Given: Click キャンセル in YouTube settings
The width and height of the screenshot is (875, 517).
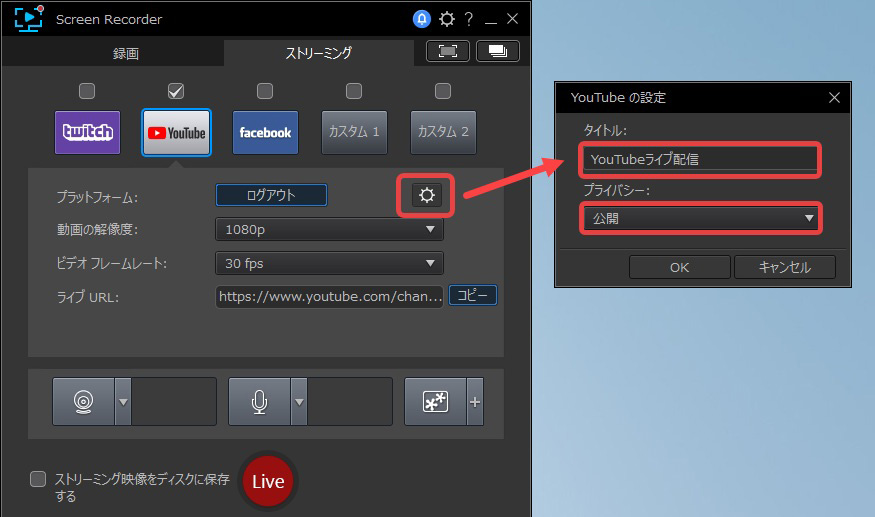Looking at the screenshot, I should pyautogui.click(x=785, y=267).
